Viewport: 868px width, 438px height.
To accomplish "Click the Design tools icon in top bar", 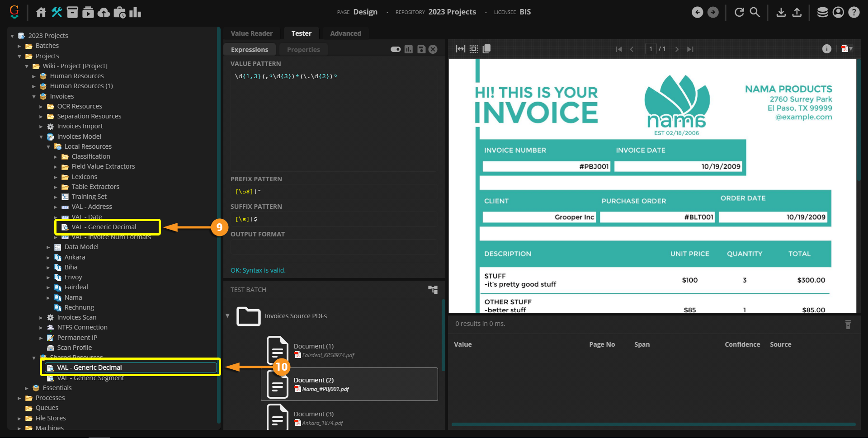I will click(57, 12).
